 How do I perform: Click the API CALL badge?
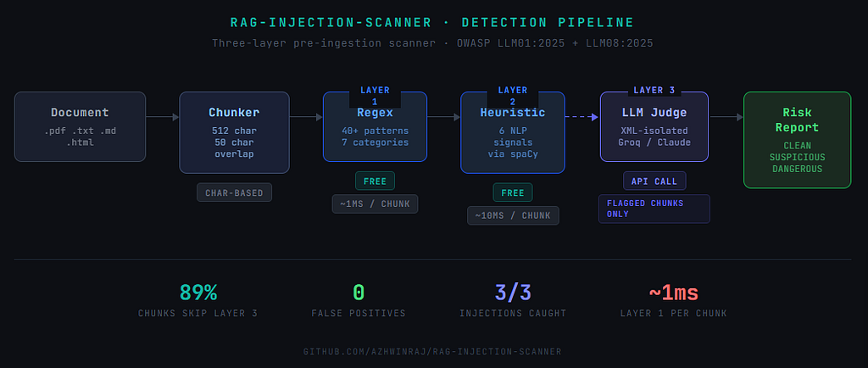pos(654,181)
